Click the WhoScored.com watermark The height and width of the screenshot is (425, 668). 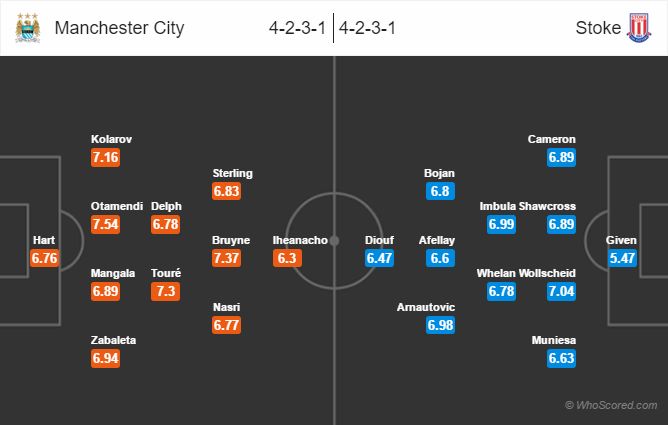611,405
